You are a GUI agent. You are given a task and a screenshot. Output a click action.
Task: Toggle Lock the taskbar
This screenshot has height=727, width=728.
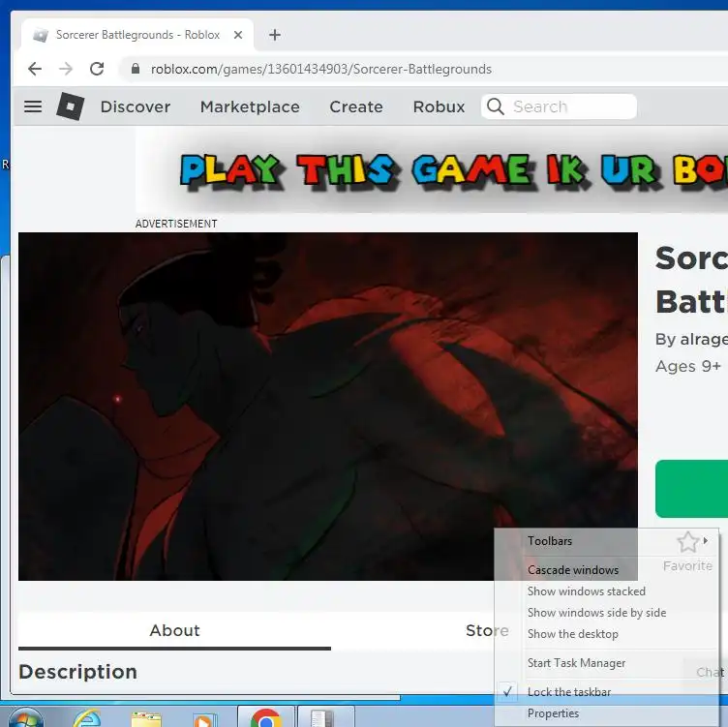(606, 692)
